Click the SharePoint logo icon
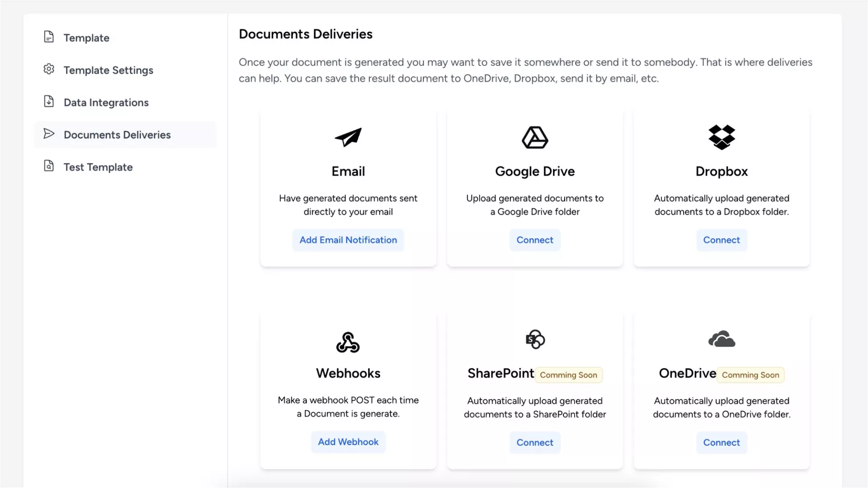 coord(535,339)
